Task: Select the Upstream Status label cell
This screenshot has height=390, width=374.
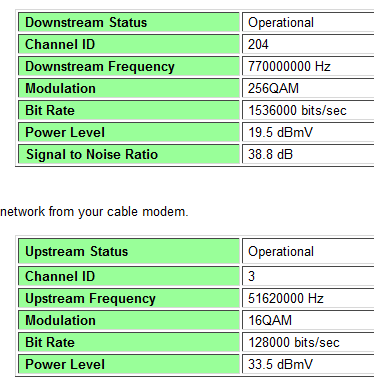Action: pos(129,251)
